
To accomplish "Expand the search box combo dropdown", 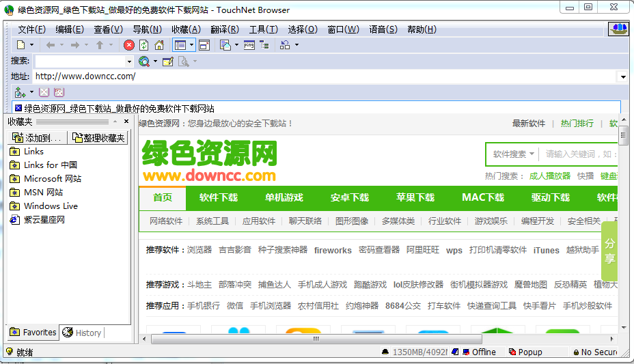I will coord(129,61).
